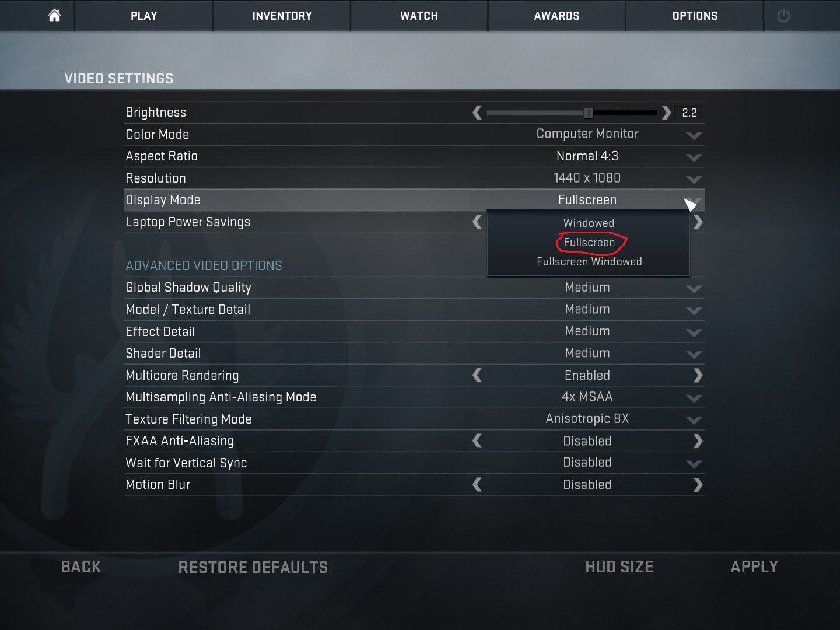Open the Inventory tab
Screen dimensions: 840x630
click(x=282, y=16)
